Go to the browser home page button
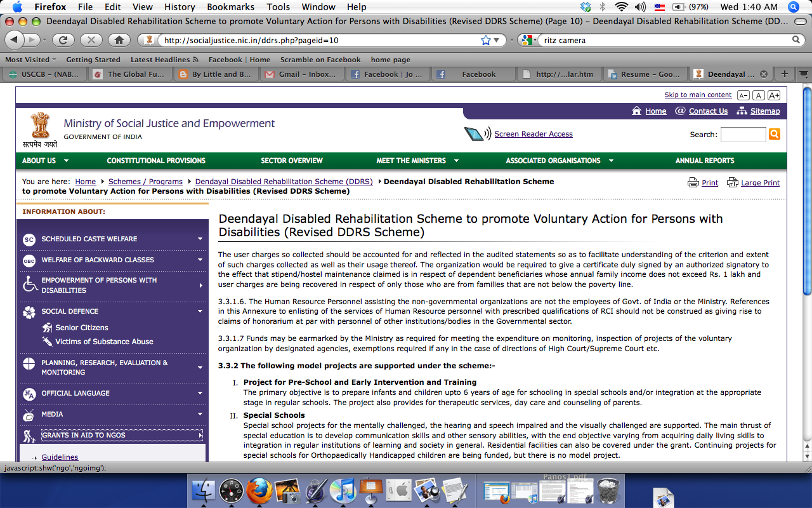Viewport: 812px width, 508px height. [x=119, y=40]
